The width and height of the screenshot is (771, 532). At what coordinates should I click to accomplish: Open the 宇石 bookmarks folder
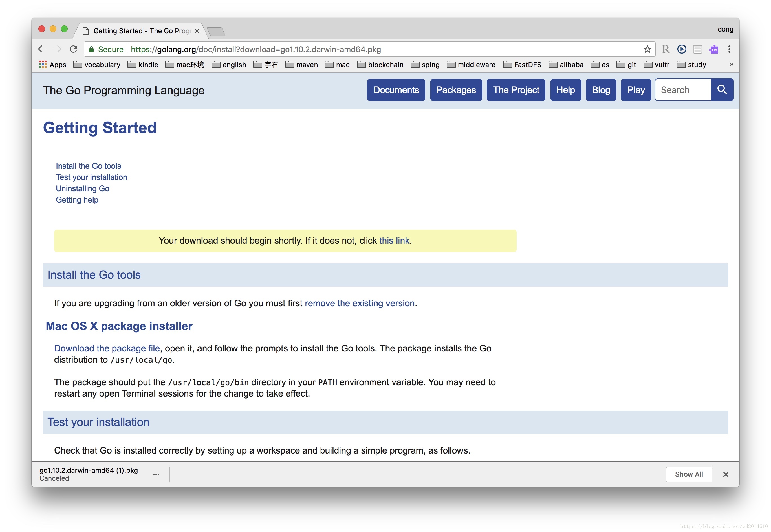coord(266,65)
